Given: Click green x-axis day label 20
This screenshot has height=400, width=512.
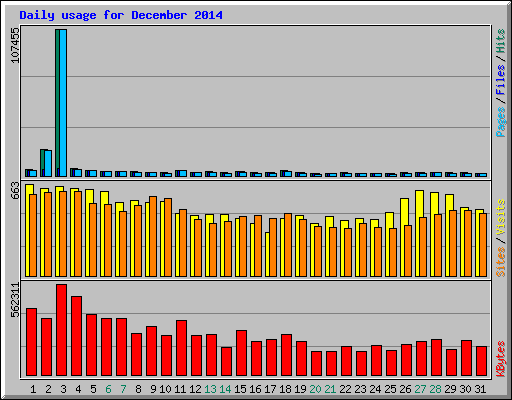Looking at the screenshot, I should tap(315, 389).
